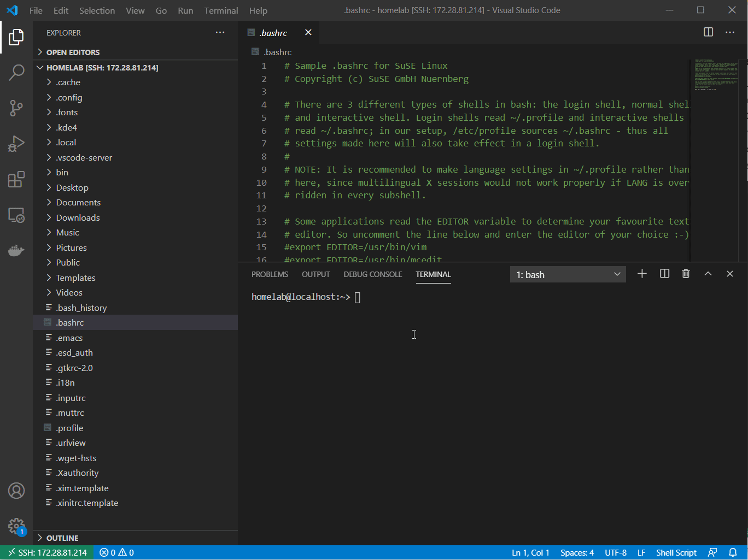Open the Run menu
This screenshot has height=560, width=748.
(x=185, y=10)
